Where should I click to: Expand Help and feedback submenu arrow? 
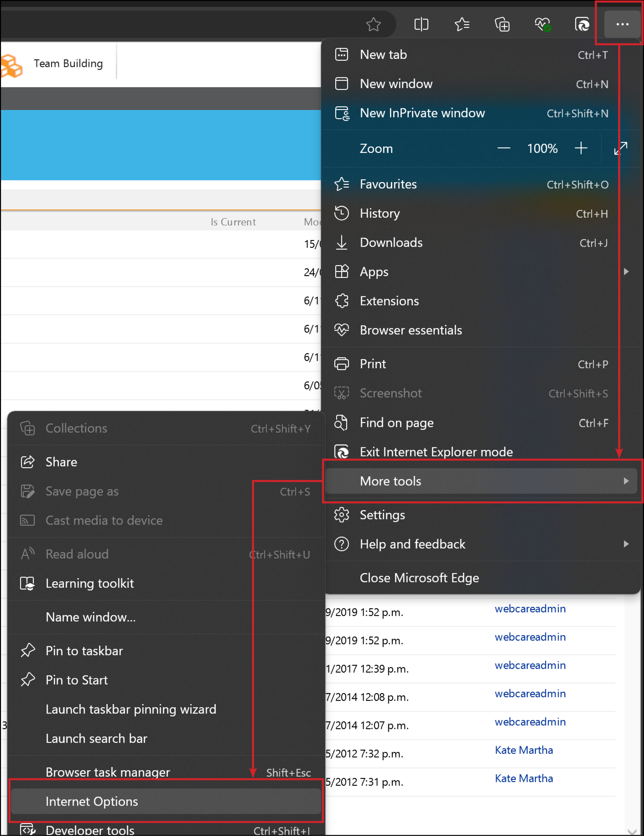(x=626, y=544)
